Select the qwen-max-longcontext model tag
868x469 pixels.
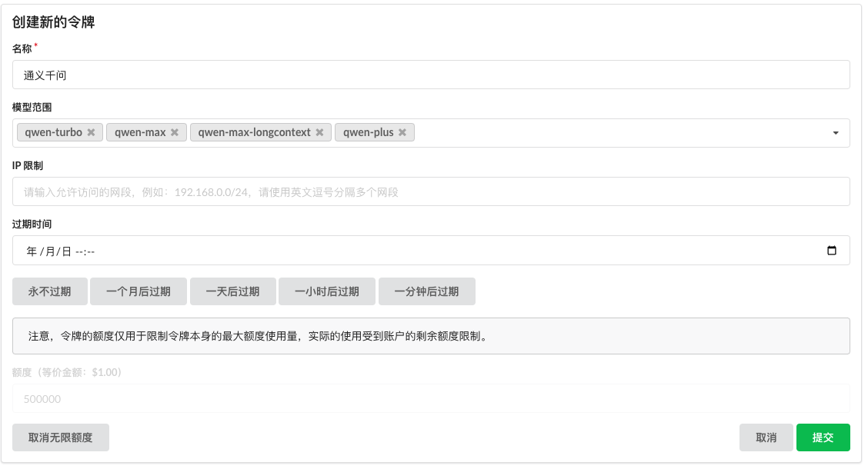254,132
